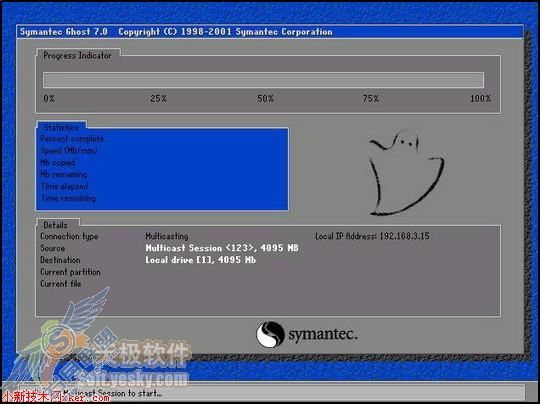The width and height of the screenshot is (540, 404).
Task: Click the Symantec yin-yang logo icon
Action: [x=270, y=334]
